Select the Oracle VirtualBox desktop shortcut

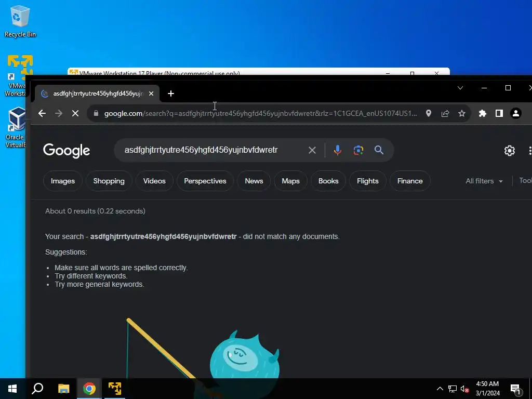(x=16, y=128)
